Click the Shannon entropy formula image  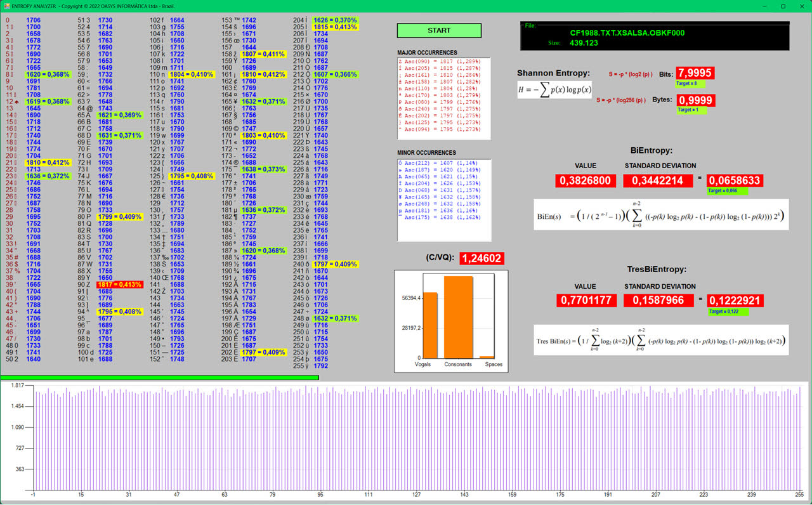coord(554,89)
